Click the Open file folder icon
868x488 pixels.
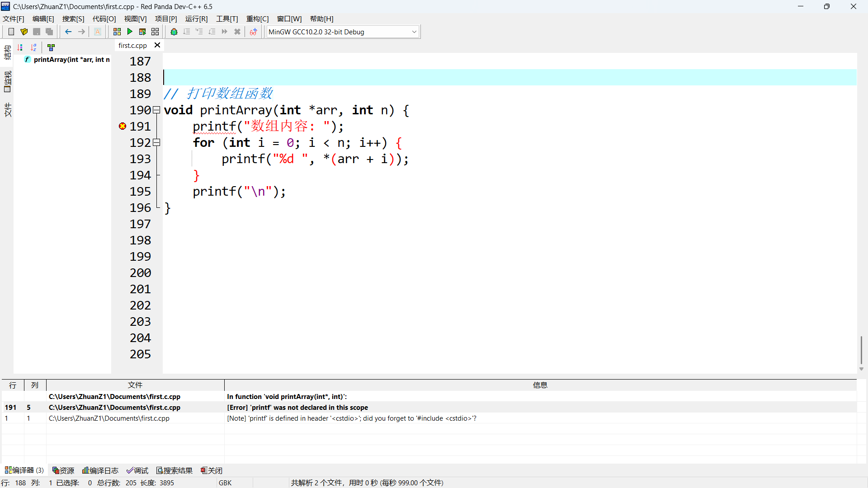(24, 32)
